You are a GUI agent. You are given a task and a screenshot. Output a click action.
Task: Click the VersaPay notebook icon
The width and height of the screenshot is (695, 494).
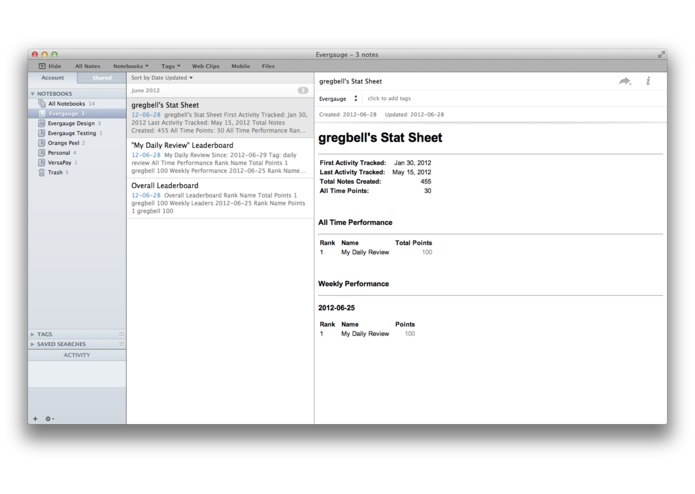tap(42, 162)
